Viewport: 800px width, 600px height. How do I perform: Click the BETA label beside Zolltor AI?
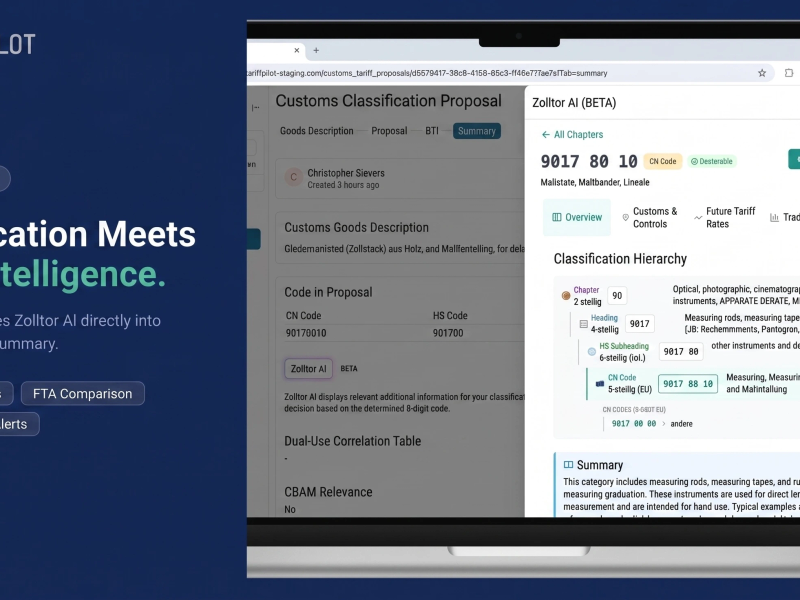(x=349, y=369)
